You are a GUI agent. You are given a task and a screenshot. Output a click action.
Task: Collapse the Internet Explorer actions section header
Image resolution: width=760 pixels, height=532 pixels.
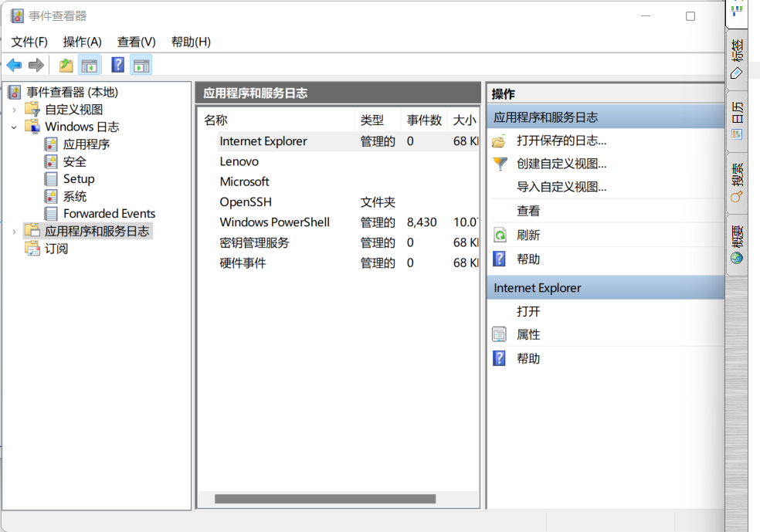[x=606, y=288]
